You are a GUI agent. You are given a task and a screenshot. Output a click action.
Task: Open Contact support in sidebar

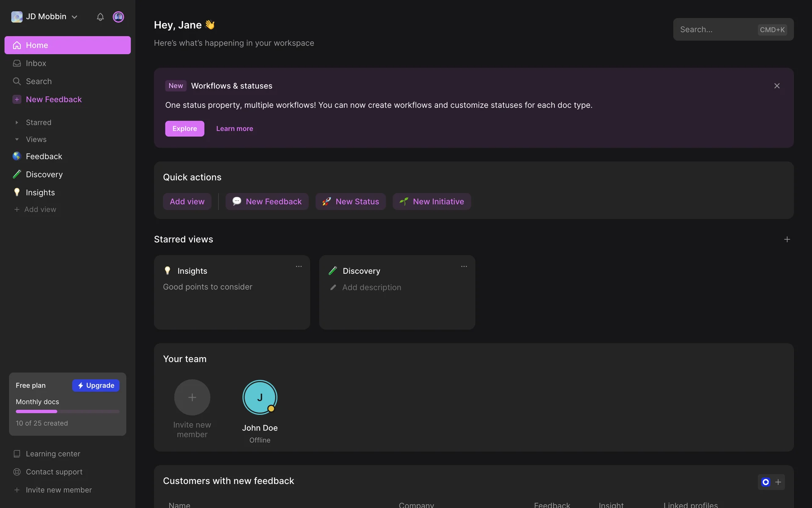pos(54,472)
